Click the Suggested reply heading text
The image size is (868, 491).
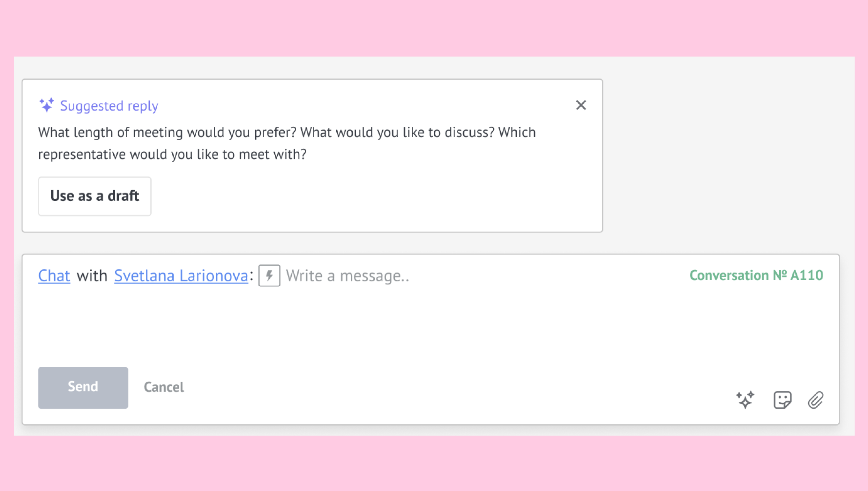[x=109, y=106]
